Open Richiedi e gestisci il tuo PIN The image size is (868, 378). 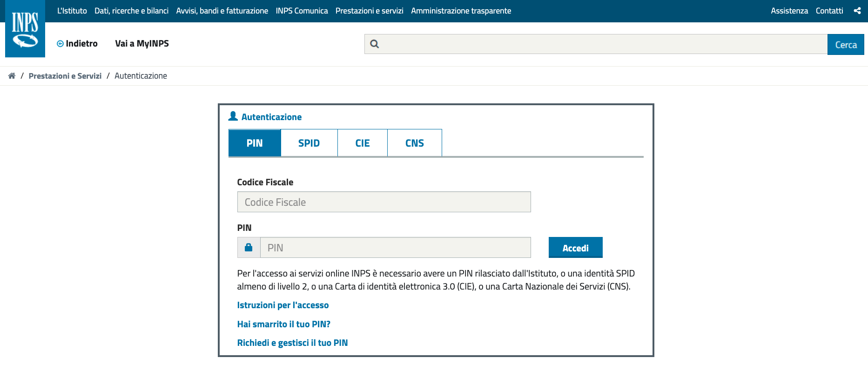292,343
